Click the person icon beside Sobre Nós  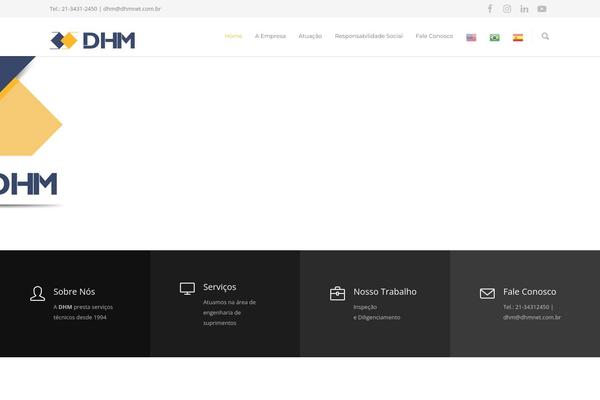pos(38,294)
